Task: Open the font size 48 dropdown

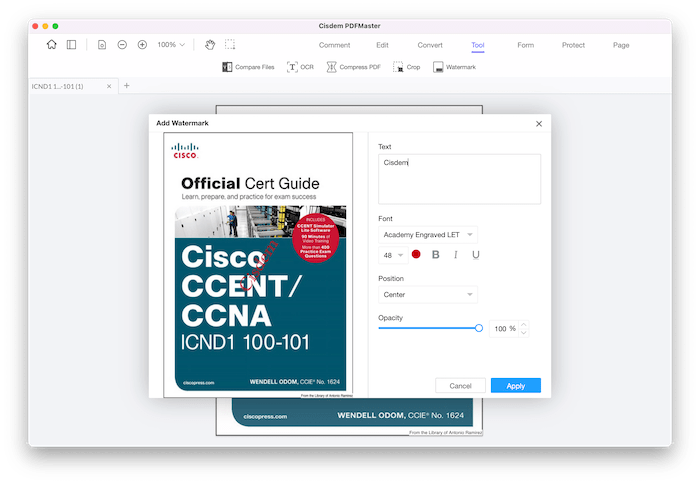Action: [393, 255]
